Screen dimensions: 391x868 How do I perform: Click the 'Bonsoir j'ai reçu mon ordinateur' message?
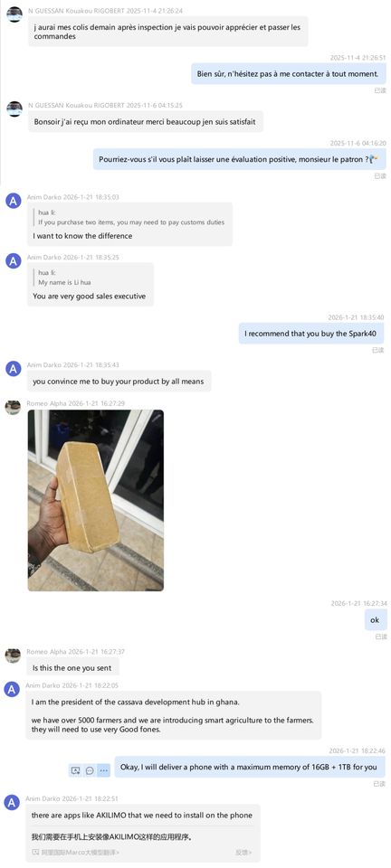click(x=145, y=121)
